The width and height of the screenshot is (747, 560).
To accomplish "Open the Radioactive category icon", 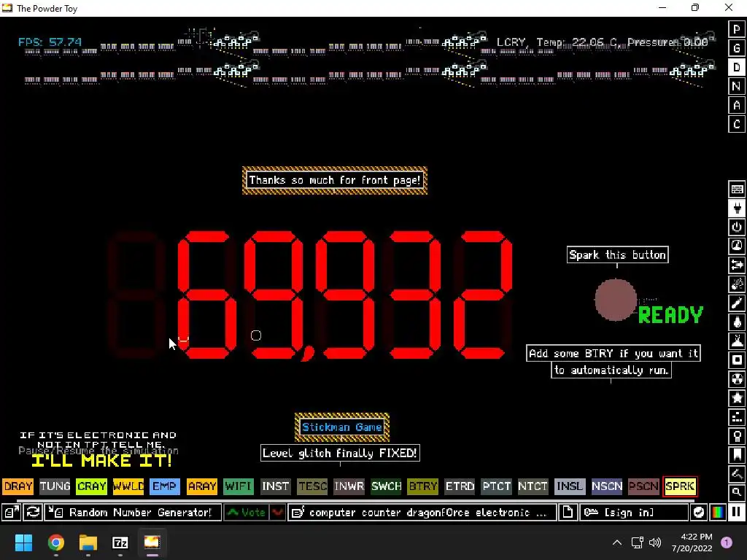I will tap(737, 379).
